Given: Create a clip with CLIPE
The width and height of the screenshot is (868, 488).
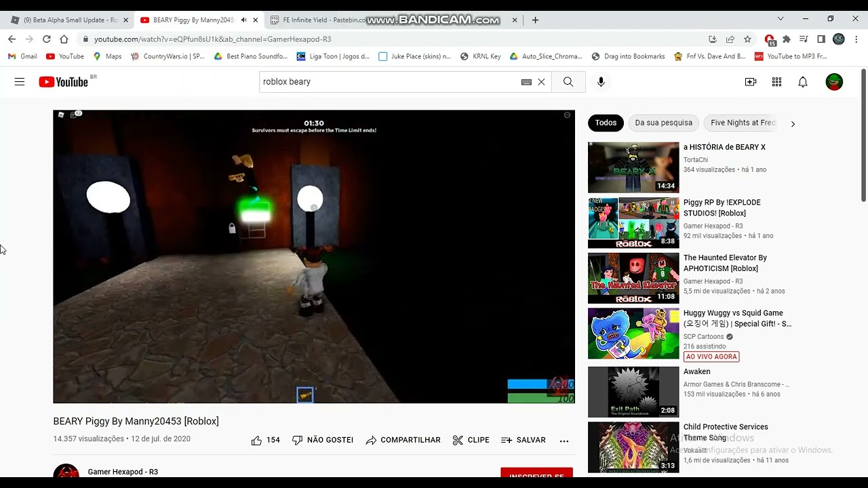Looking at the screenshot, I should pyautogui.click(x=471, y=440).
